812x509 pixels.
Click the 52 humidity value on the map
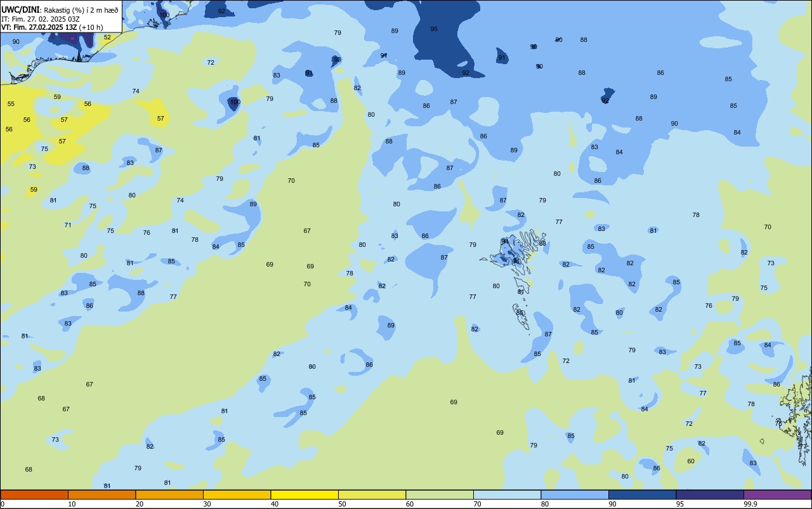[107, 37]
